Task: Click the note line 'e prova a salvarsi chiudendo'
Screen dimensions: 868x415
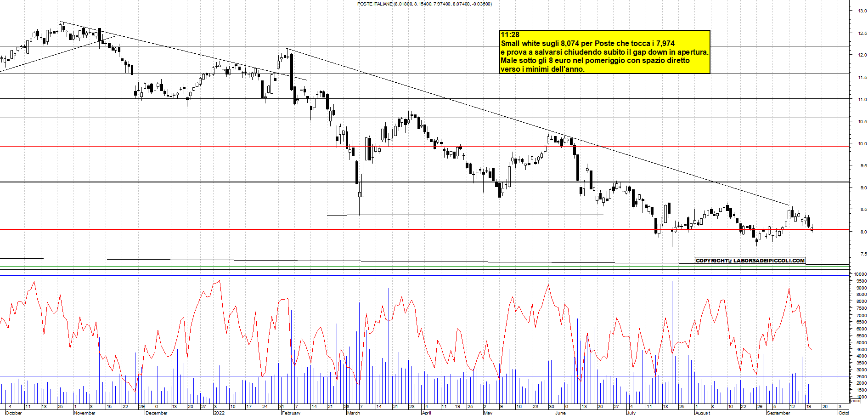Action: coord(605,52)
